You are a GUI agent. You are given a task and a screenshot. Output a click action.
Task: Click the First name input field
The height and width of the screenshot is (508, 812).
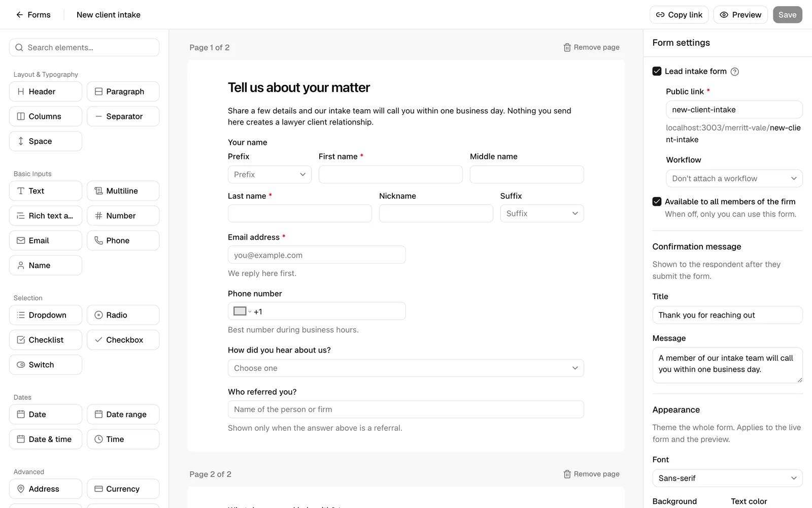pos(391,174)
